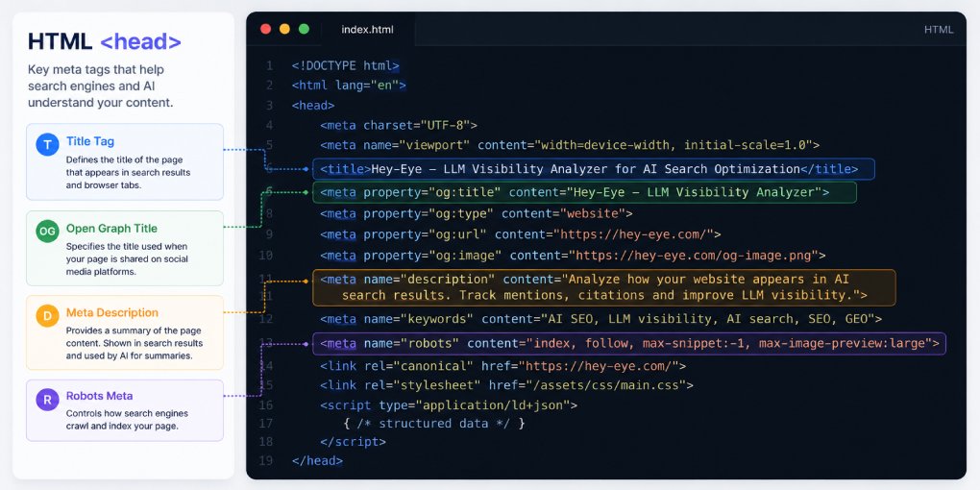
Task: Open the Title Tag card
Action: point(125,161)
